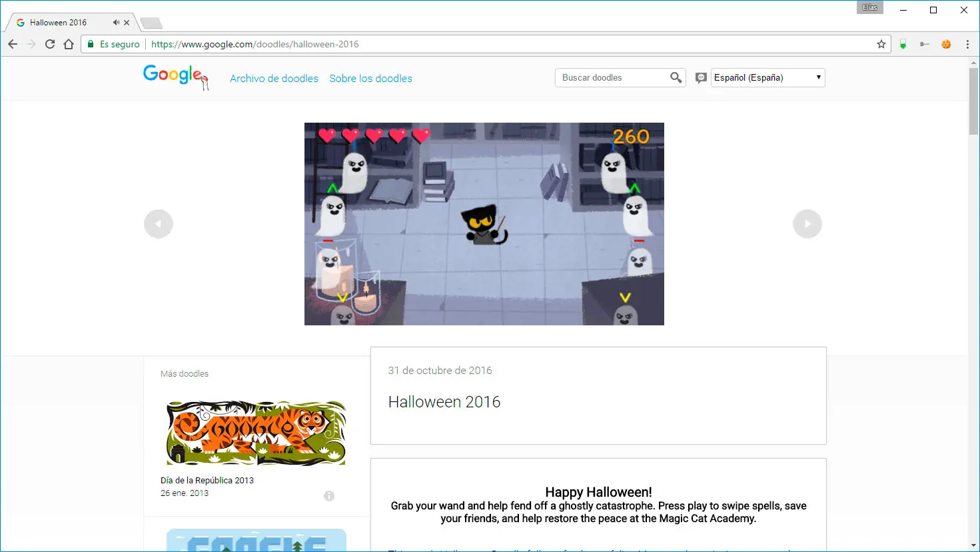Click the Happy Halloween! heading
Viewport: 980px width, 552px height.
(x=598, y=492)
